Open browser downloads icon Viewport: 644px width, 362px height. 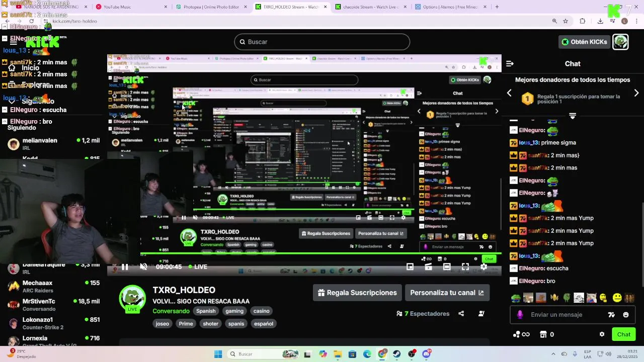(600, 21)
